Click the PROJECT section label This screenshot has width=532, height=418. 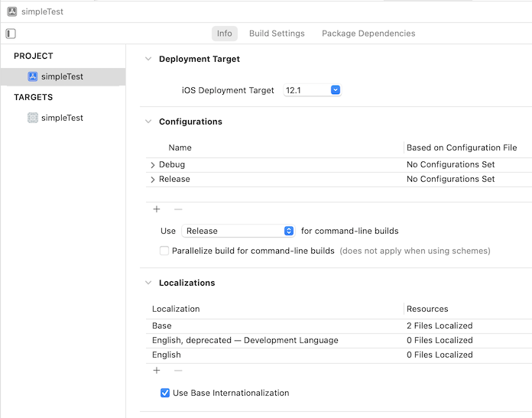pyautogui.click(x=34, y=56)
